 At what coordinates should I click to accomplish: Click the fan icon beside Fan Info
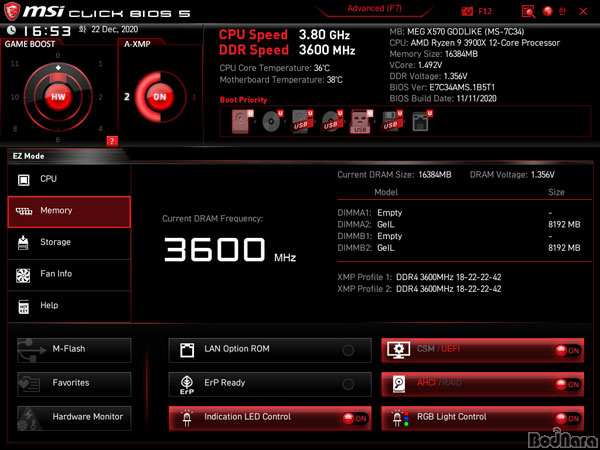coord(23,275)
